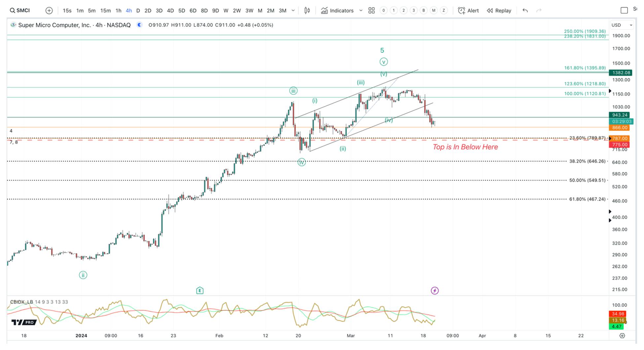Undo the last chart action
644x350 pixels.
(x=525, y=11)
